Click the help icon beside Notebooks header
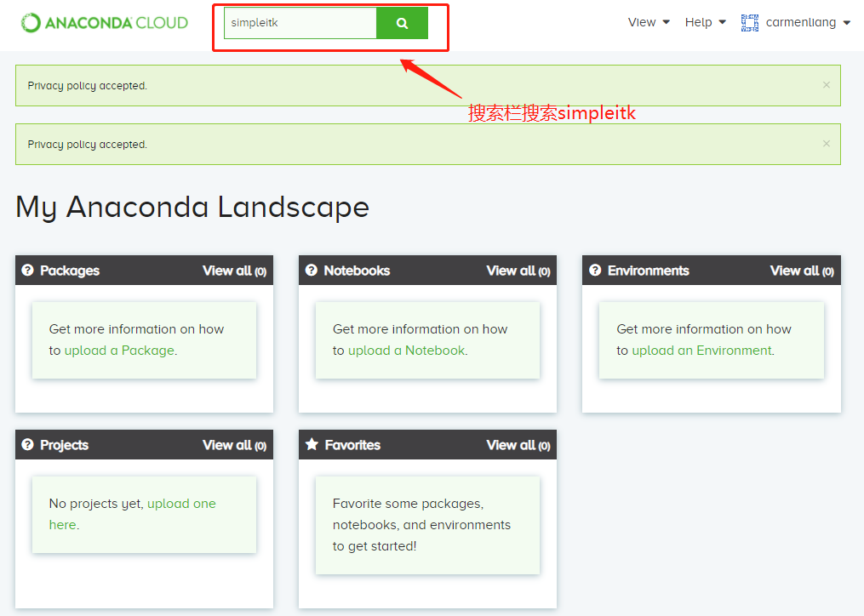Image resolution: width=864 pixels, height=616 pixels. [311, 270]
